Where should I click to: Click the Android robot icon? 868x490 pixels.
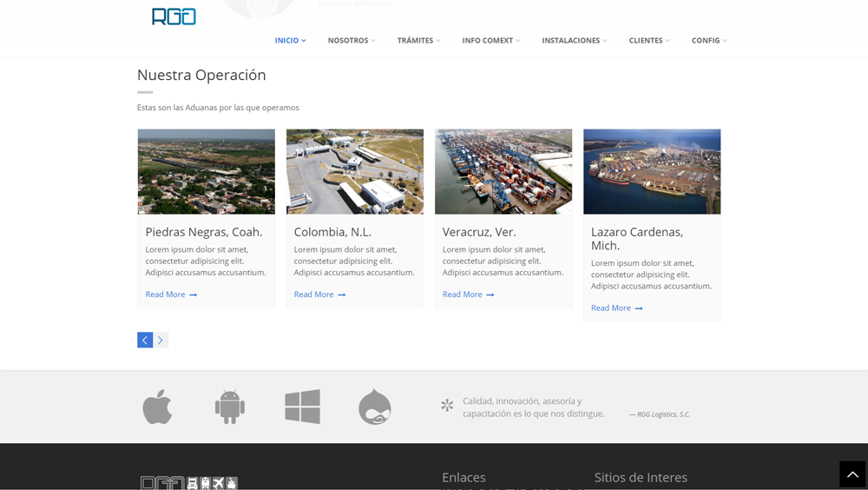point(230,407)
